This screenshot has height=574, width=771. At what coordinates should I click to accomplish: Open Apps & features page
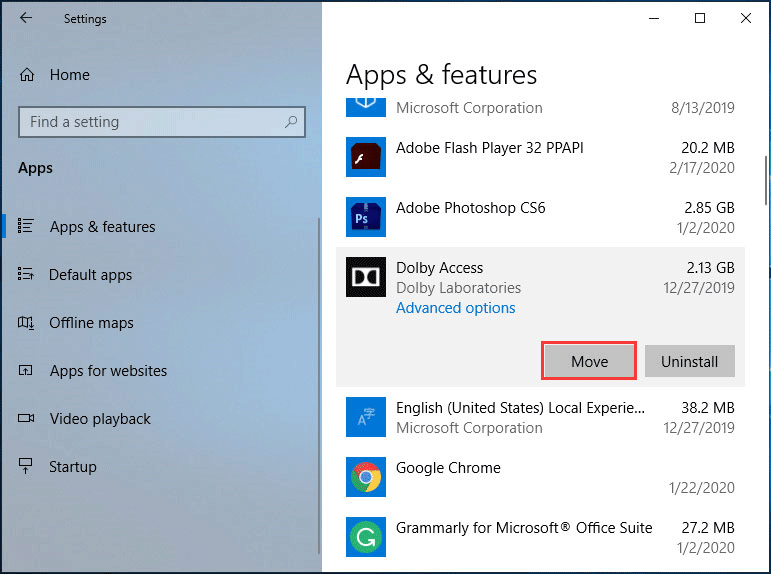pos(102,227)
